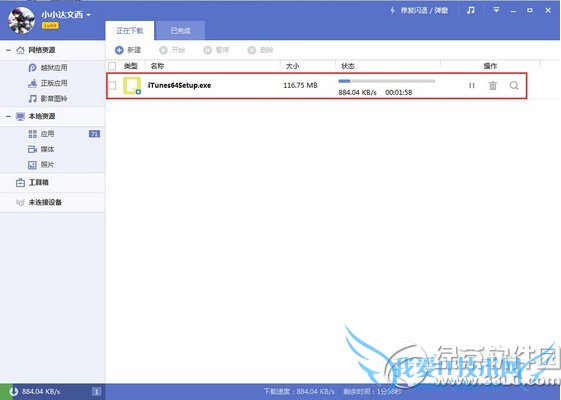Click the 00:01:58 remaining time in row
This screenshot has height=400, width=561.
(399, 93)
